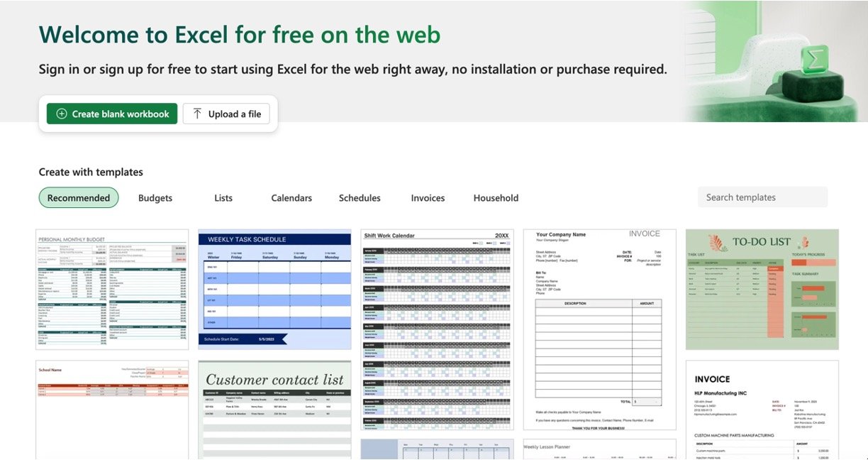Select the Recommended templates tab

click(x=79, y=198)
